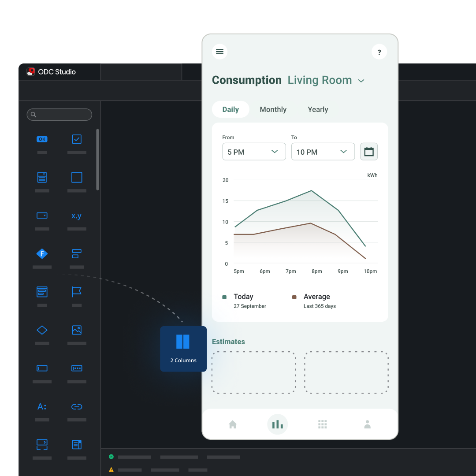Choose the Link widget icon
Image resolution: width=476 pixels, height=476 pixels.
(77, 407)
